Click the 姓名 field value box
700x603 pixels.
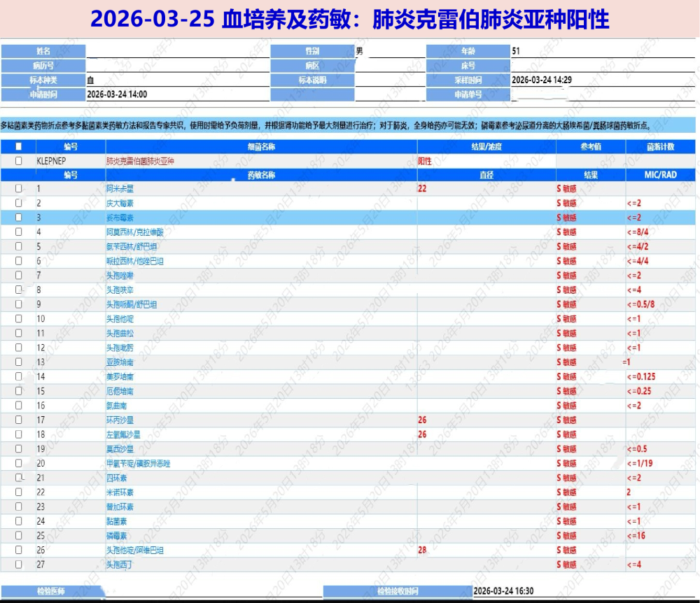178,51
